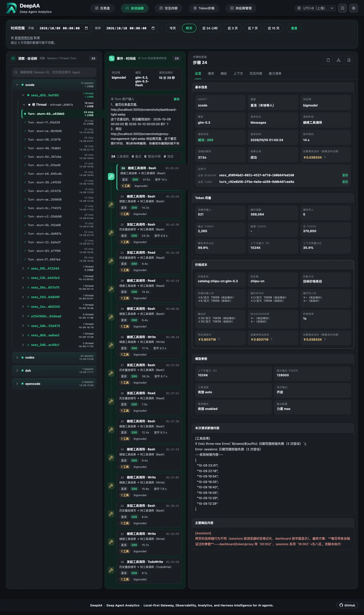
Task: Copy the 业务 SESSION id
Action: [x=345, y=175]
